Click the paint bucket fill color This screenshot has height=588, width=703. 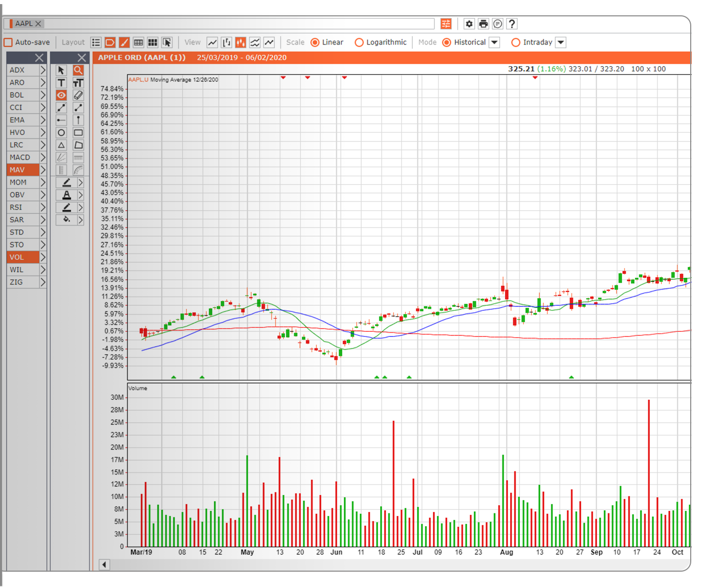click(67, 220)
